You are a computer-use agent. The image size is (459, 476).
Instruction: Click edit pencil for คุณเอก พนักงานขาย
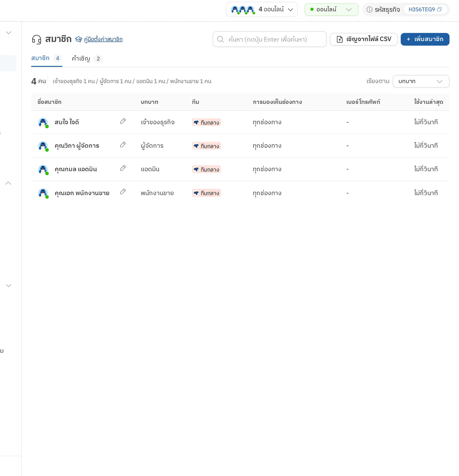pyautogui.click(x=123, y=192)
